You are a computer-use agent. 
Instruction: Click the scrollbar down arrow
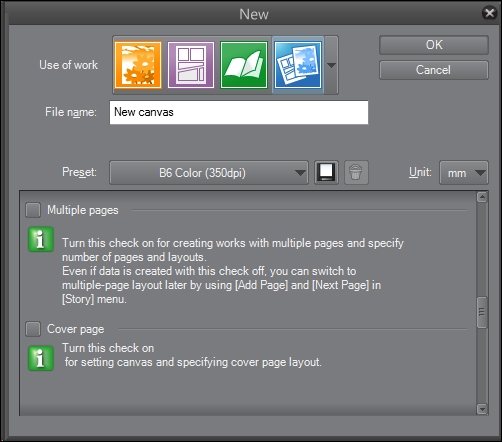[482, 409]
